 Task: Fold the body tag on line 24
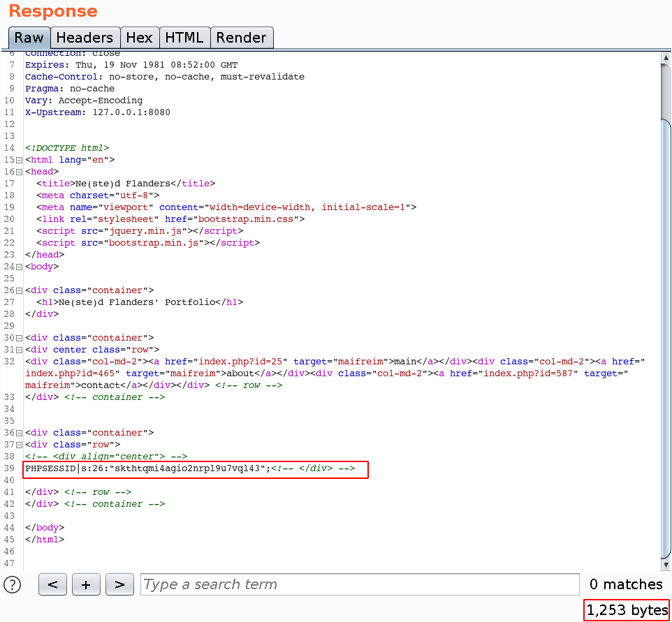(x=19, y=267)
